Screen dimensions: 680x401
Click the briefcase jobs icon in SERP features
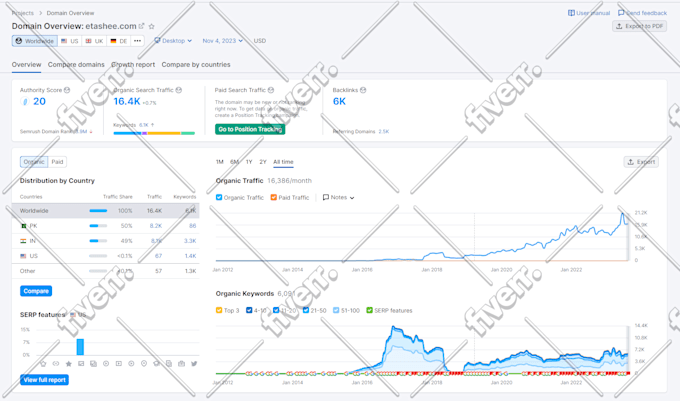(x=182, y=364)
